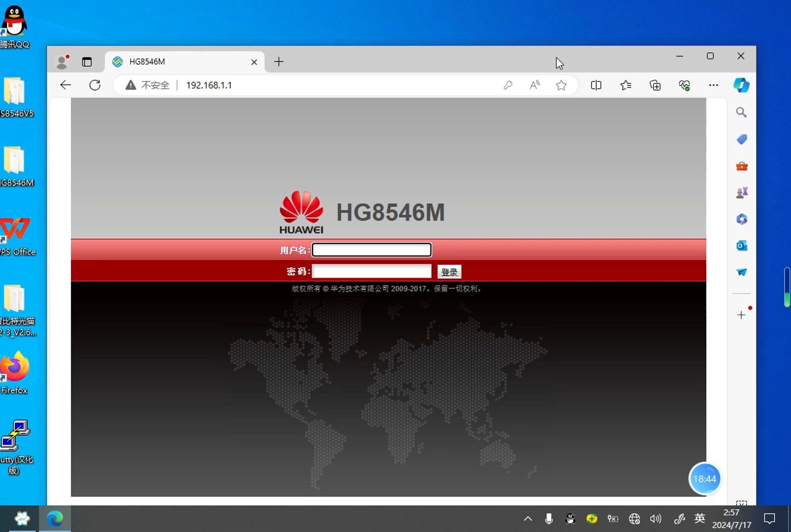
Task: Open the sidebar Shopping tag icon
Action: [742, 139]
